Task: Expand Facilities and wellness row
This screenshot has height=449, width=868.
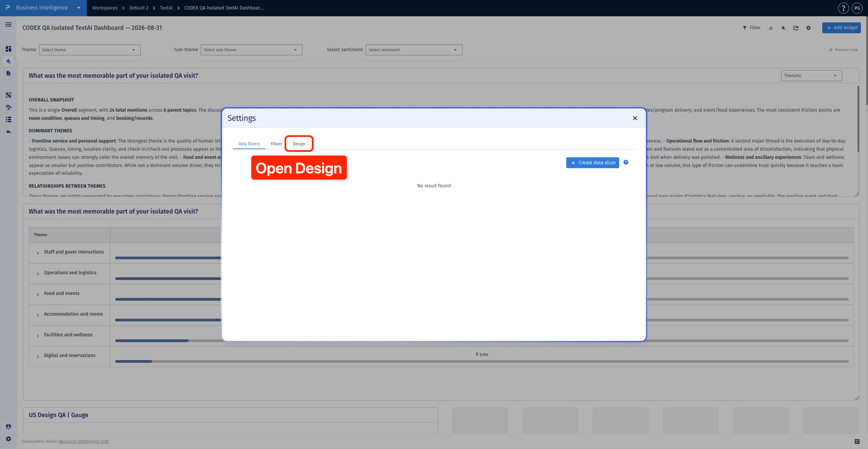Action: click(38, 336)
